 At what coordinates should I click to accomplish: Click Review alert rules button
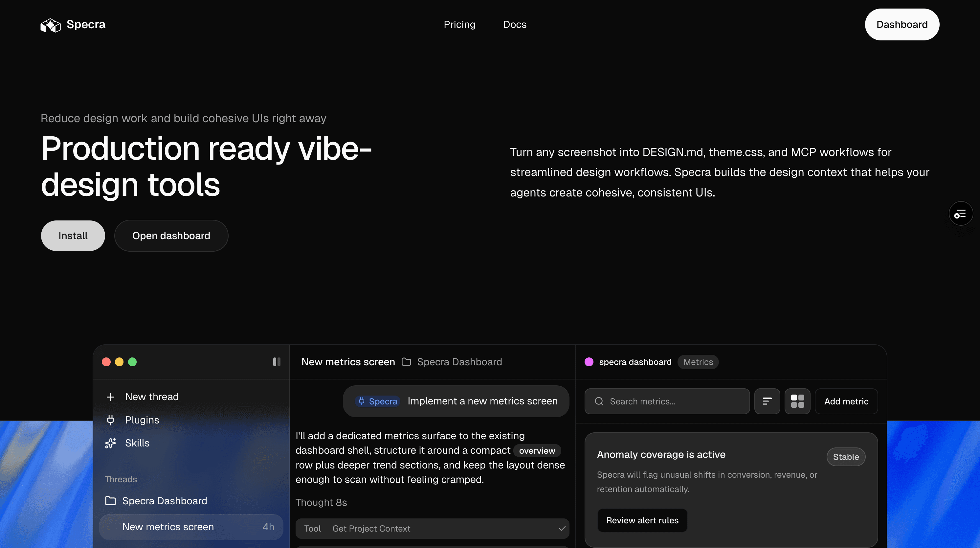tap(642, 520)
